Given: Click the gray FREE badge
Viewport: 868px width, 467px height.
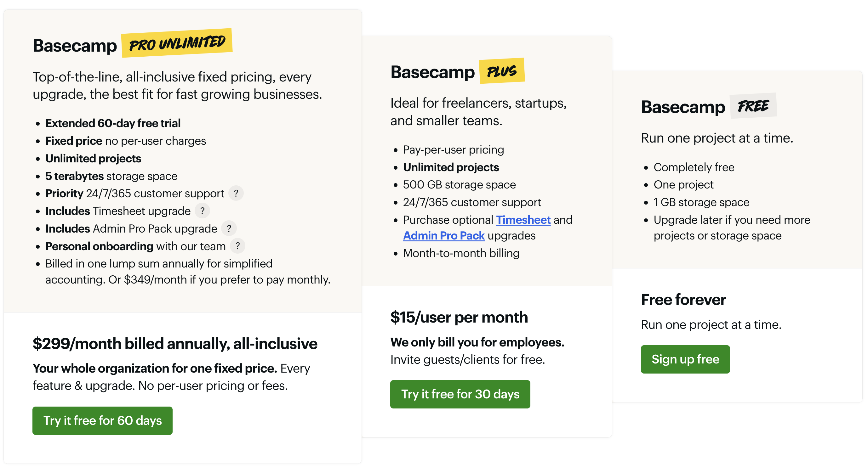Looking at the screenshot, I should coord(753,106).
